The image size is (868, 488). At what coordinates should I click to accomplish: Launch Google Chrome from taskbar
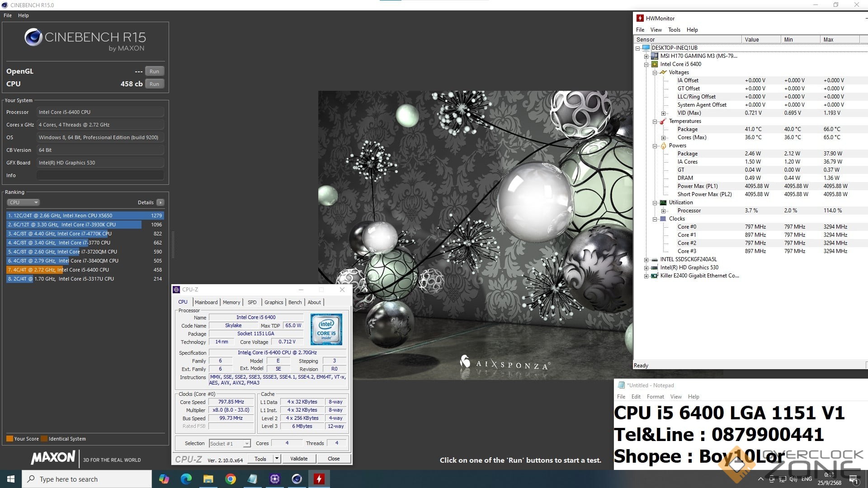[x=231, y=479]
